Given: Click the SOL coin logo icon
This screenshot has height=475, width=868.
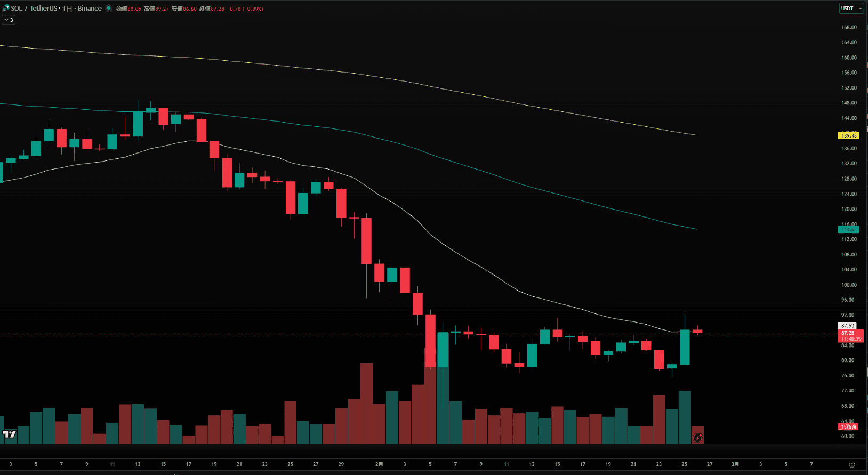Looking at the screenshot, I should click(x=6, y=9).
